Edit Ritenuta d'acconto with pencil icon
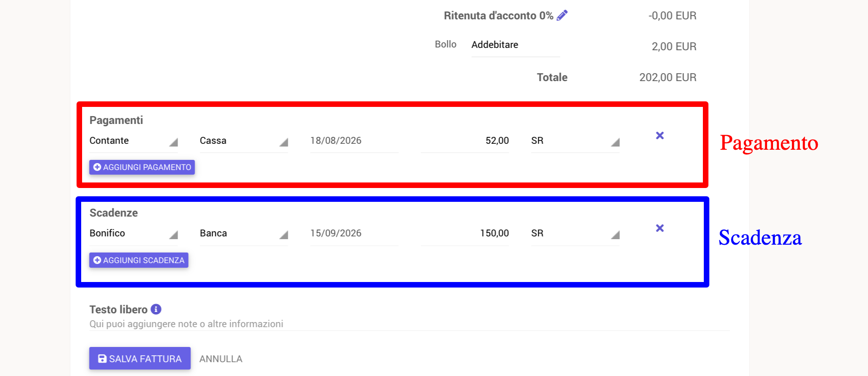This screenshot has width=868, height=376. tap(562, 16)
